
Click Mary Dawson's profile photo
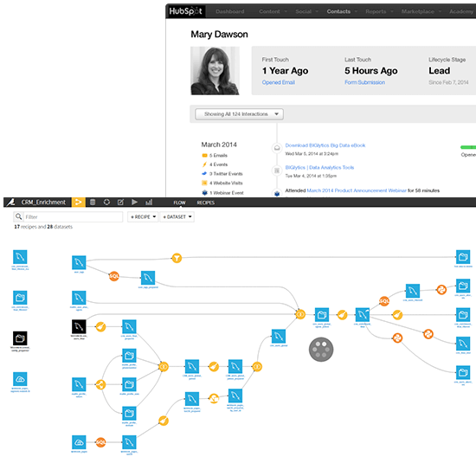215,71
